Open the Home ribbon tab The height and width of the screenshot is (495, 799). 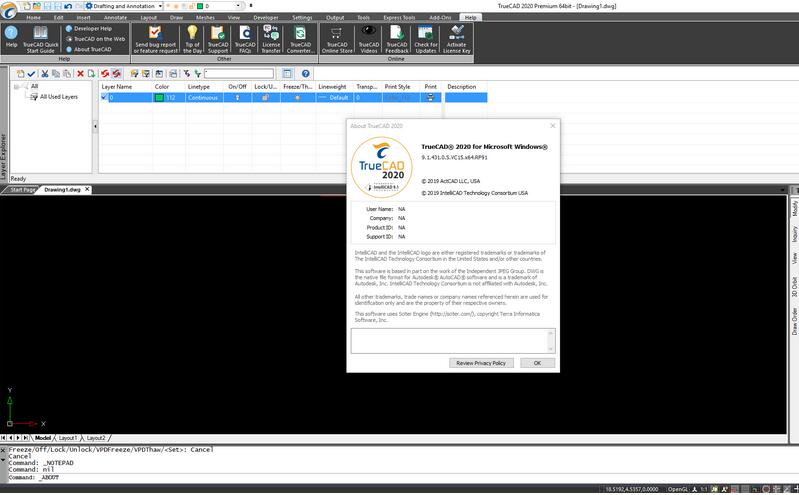33,17
